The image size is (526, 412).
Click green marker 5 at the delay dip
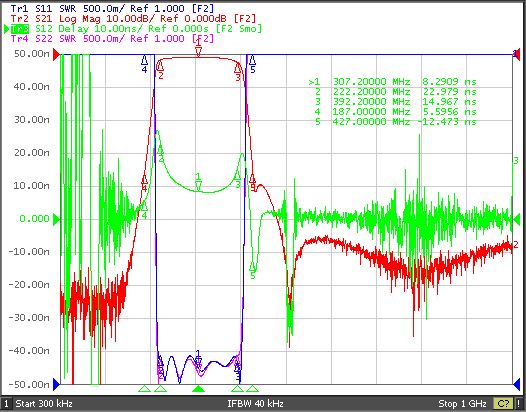click(x=253, y=270)
